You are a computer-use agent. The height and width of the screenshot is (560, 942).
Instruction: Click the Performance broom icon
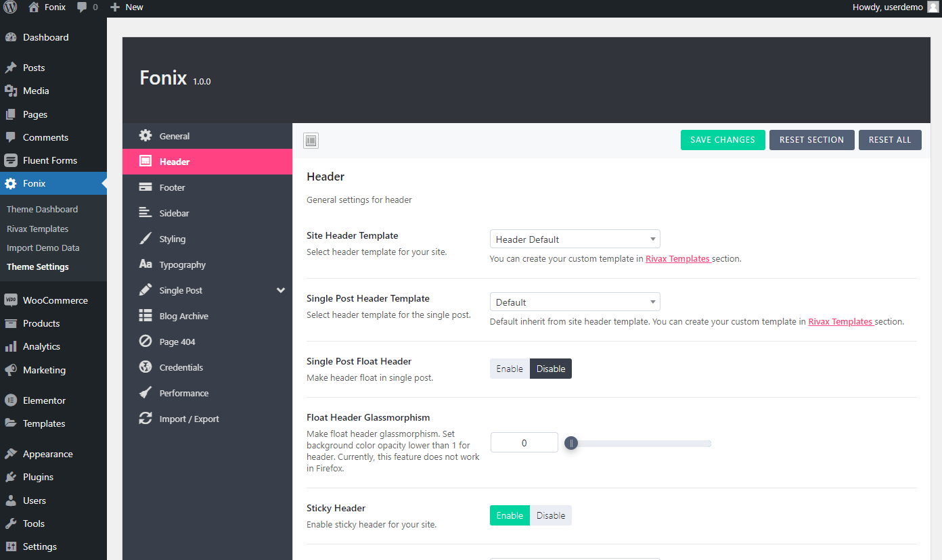tap(145, 393)
